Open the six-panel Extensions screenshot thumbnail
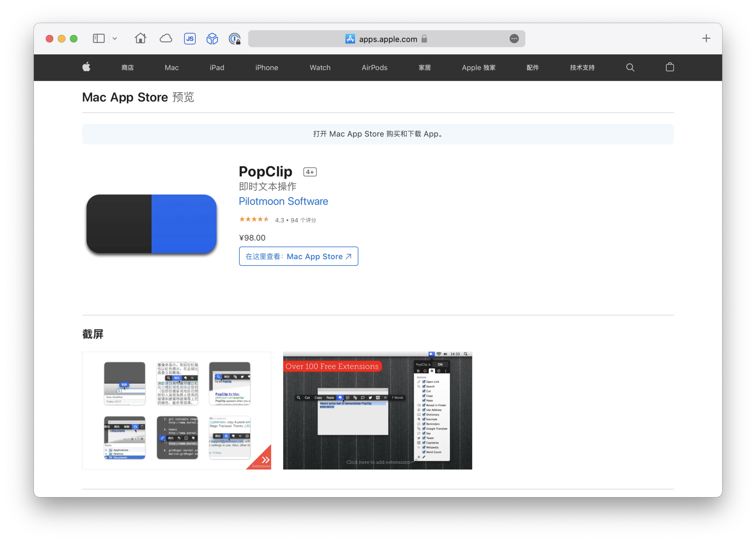The image size is (756, 542). pos(176,410)
